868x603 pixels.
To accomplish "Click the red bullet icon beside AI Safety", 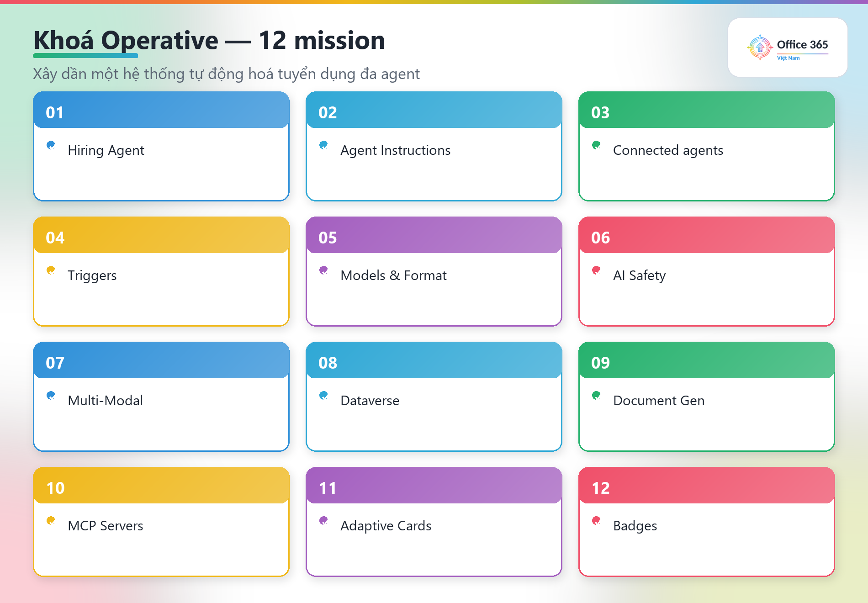I will click(x=596, y=270).
